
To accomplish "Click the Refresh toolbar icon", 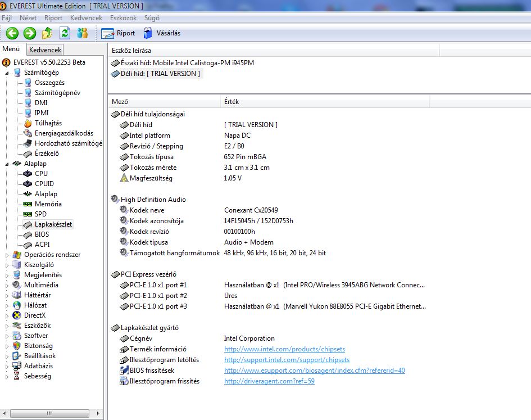I will (65, 33).
